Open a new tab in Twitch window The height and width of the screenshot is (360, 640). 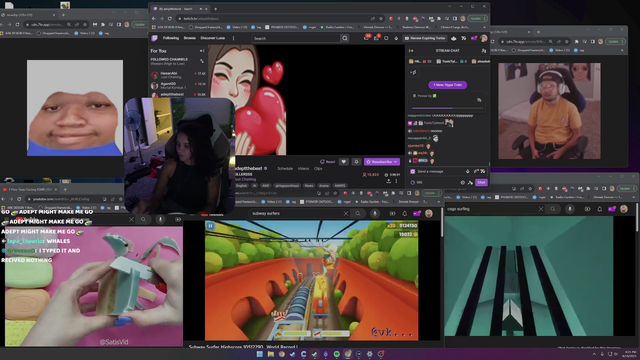click(215, 9)
